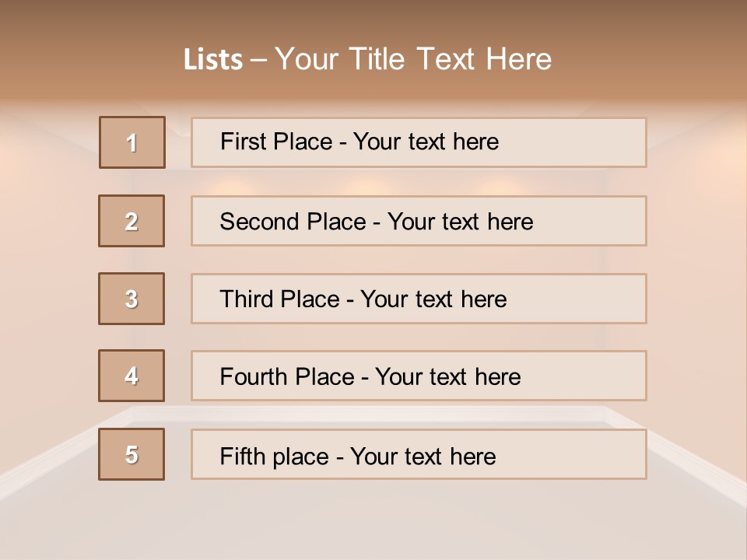
Task: Select the First Place text box
Action: tap(419, 142)
